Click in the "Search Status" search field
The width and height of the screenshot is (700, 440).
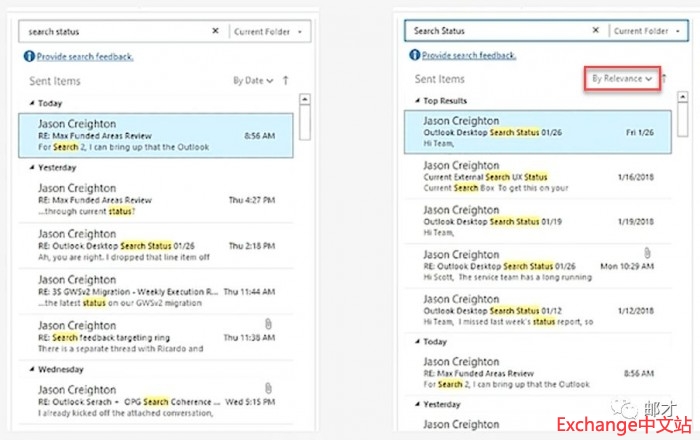[500, 31]
